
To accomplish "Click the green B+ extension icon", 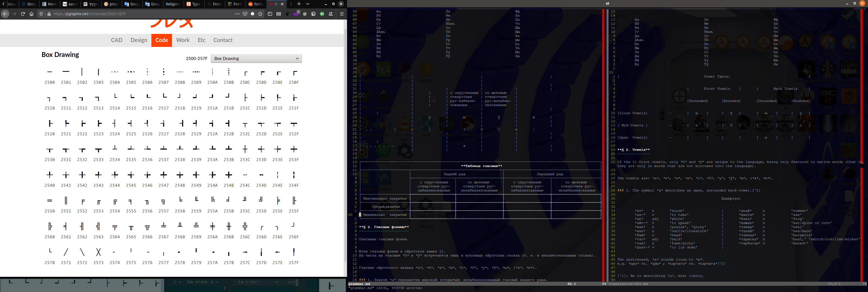I will click(x=322, y=14).
